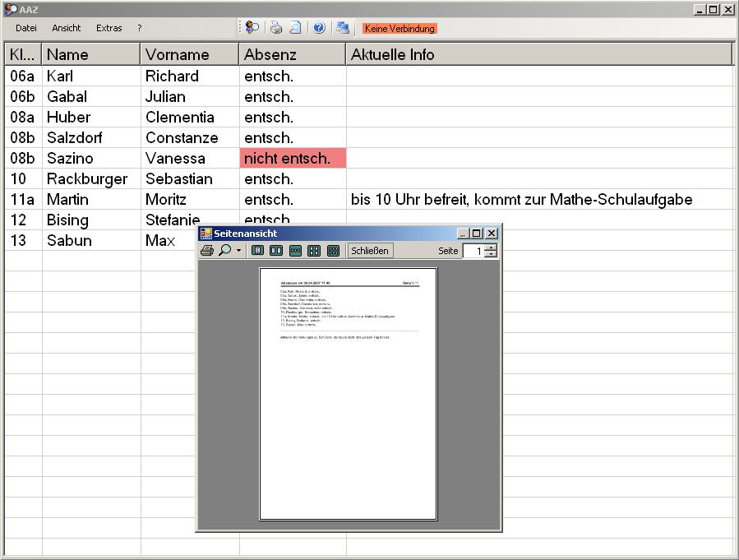The image size is (739, 560).
Task: Select four-page layout in Seitenansicht
Action: click(x=314, y=251)
